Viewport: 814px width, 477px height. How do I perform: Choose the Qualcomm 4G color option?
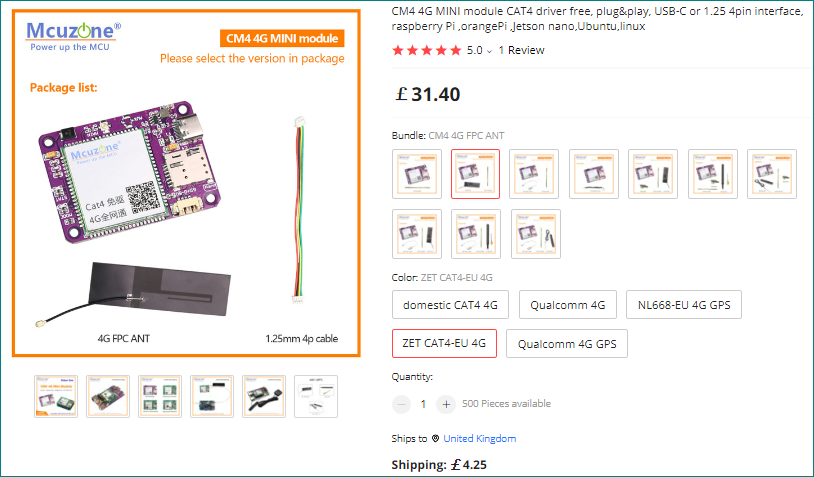(x=567, y=305)
